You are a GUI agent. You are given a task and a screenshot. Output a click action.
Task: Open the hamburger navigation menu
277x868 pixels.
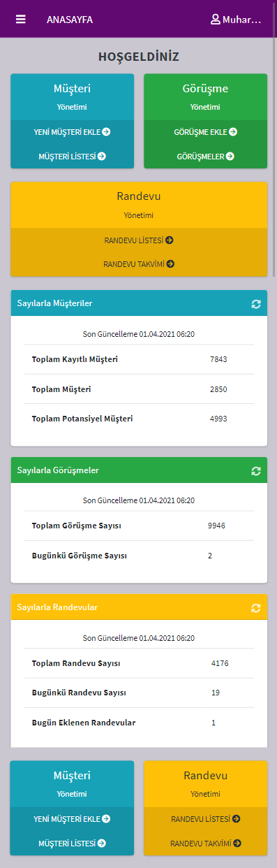click(21, 20)
